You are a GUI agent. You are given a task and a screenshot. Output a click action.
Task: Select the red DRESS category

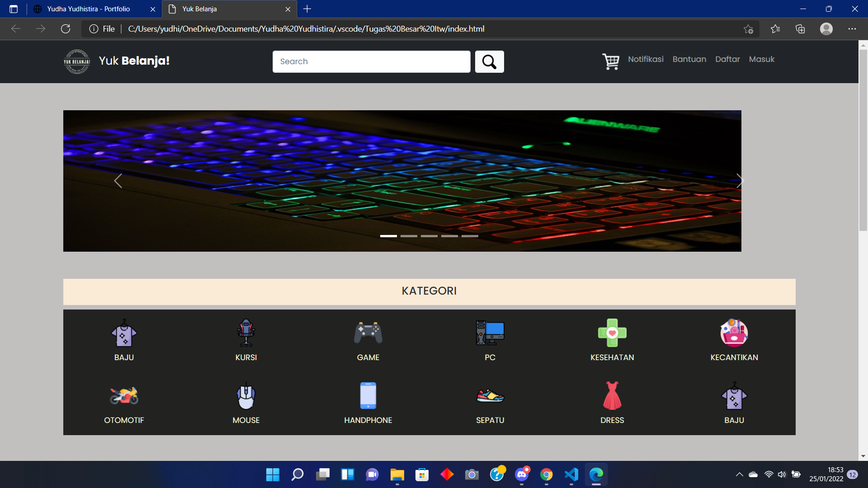point(612,403)
